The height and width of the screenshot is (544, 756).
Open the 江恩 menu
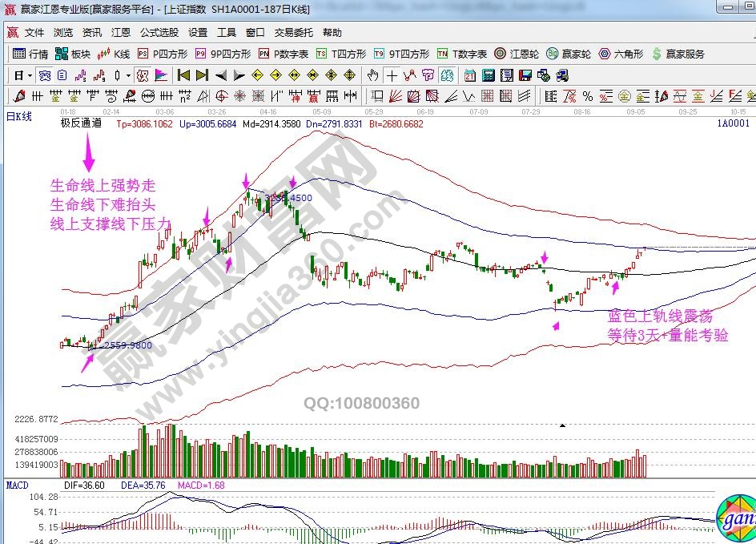click(121, 33)
